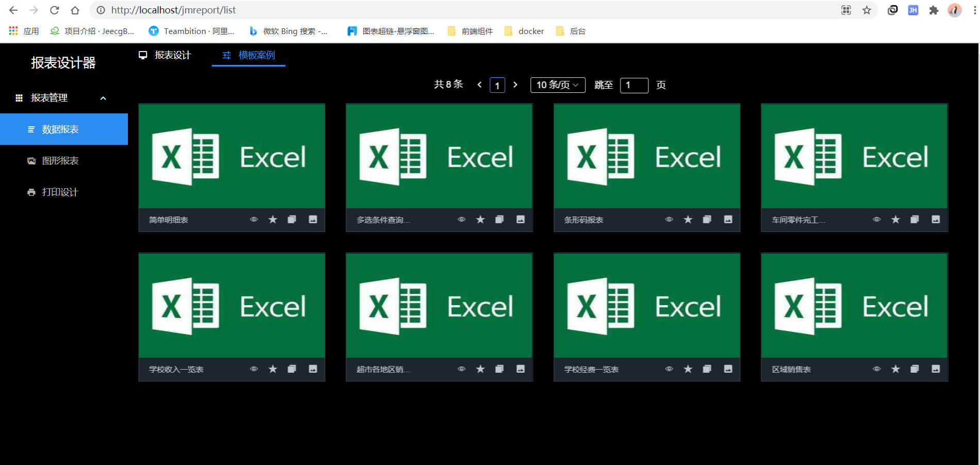The image size is (980, 465).
Task: Click image icon on 多选条件查询 card
Action: [x=521, y=220]
